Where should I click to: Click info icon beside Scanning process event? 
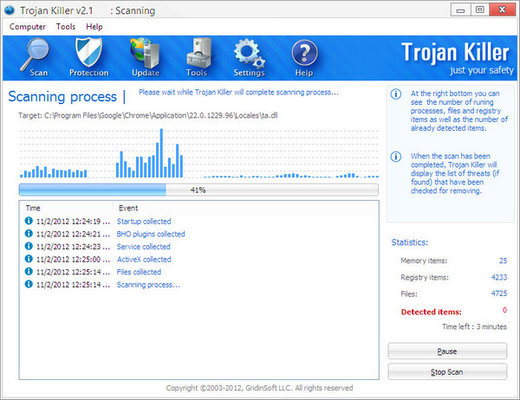(29, 284)
